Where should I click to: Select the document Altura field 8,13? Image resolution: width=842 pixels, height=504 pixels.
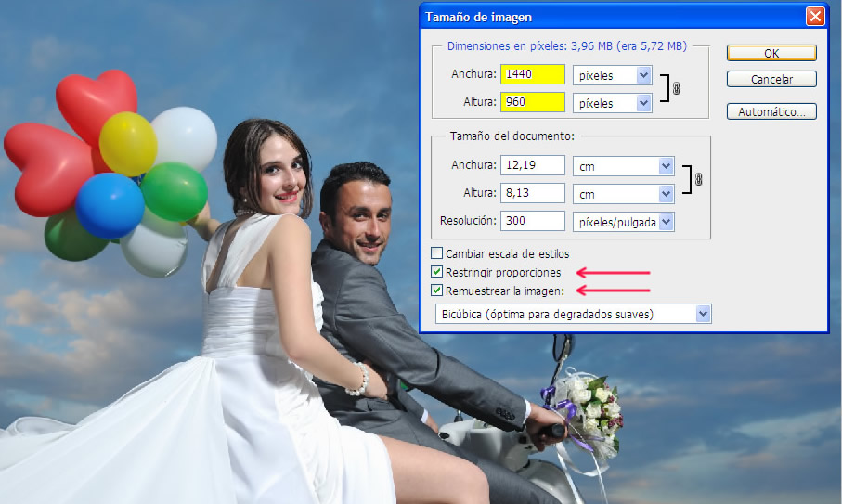click(x=532, y=193)
